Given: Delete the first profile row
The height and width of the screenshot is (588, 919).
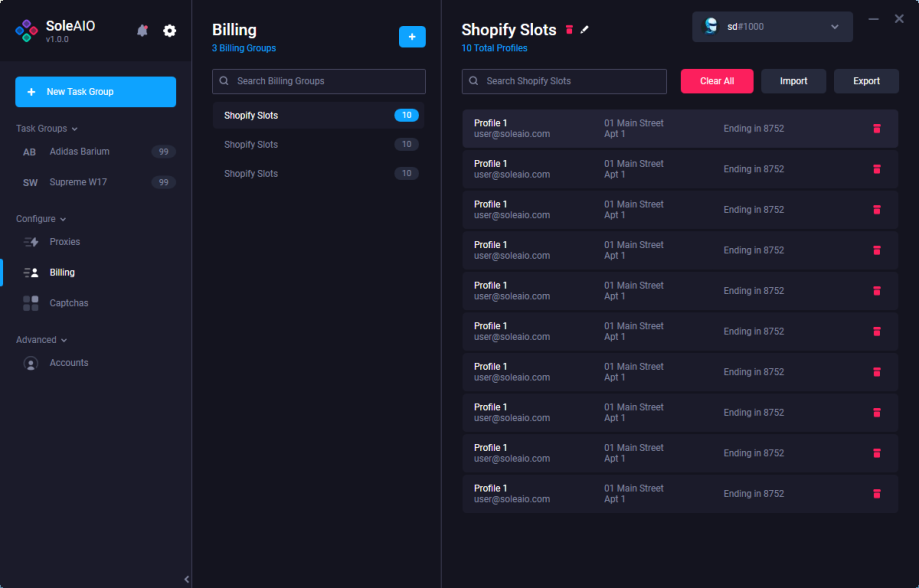Looking at the screenshot, I should click(x=877, y=128).
